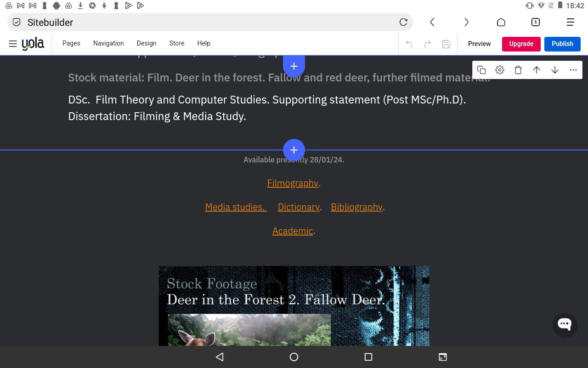Reload the Sitebuilder page

(x=403, y=22)
